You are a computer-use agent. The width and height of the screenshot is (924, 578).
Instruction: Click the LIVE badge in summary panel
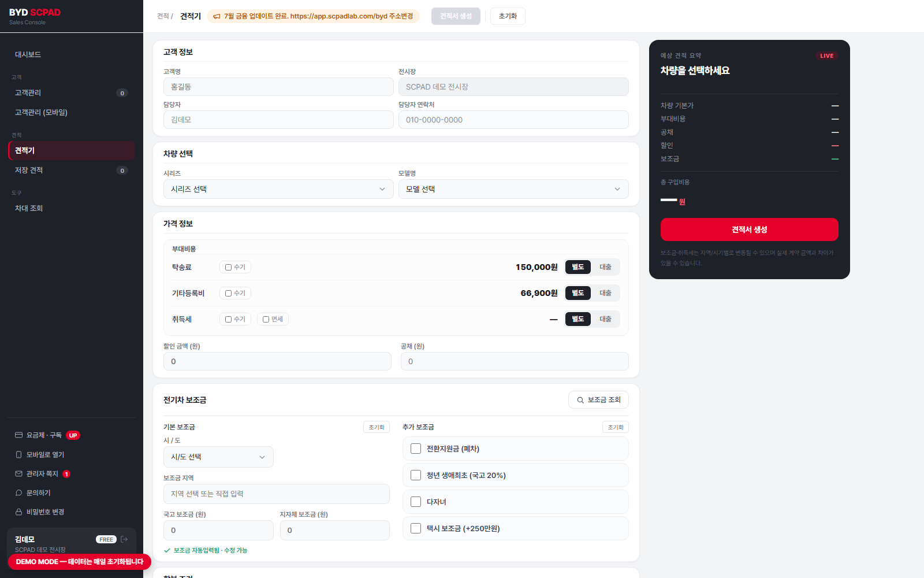pyautogui.click(x=826, y=56)
